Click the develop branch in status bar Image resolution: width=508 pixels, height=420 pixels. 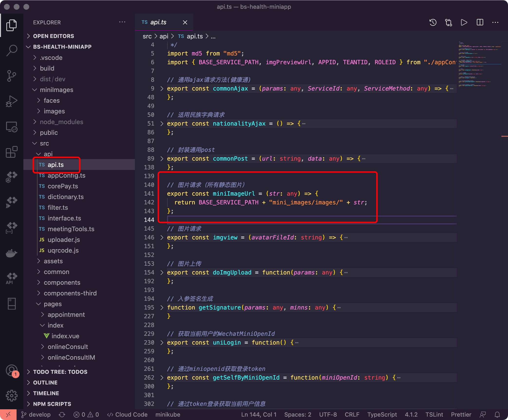[x=36, y=415]
